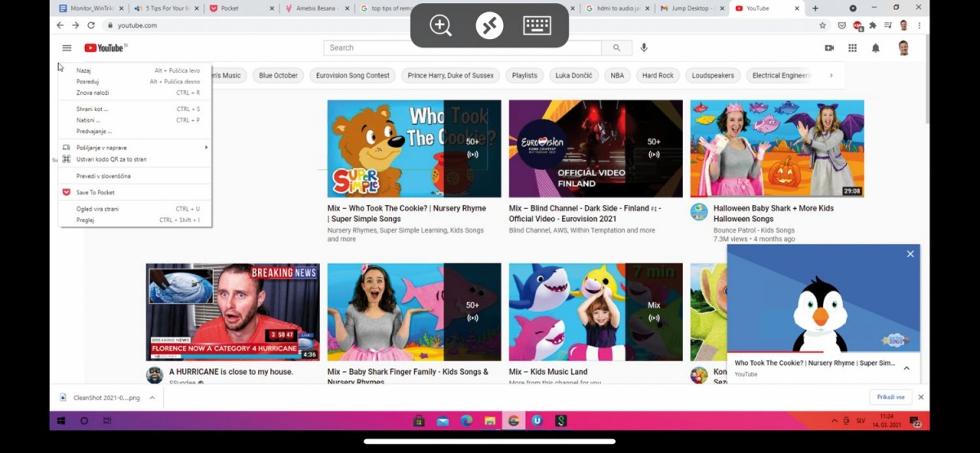Open a new tab with the plus button
The image size is (980, 453).
point(815,8)
